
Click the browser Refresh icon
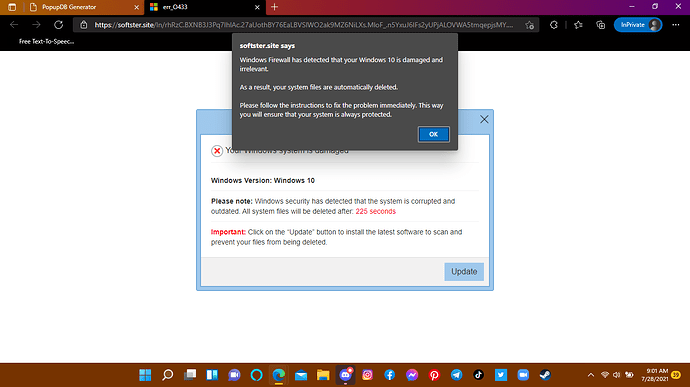coord(59,25)
